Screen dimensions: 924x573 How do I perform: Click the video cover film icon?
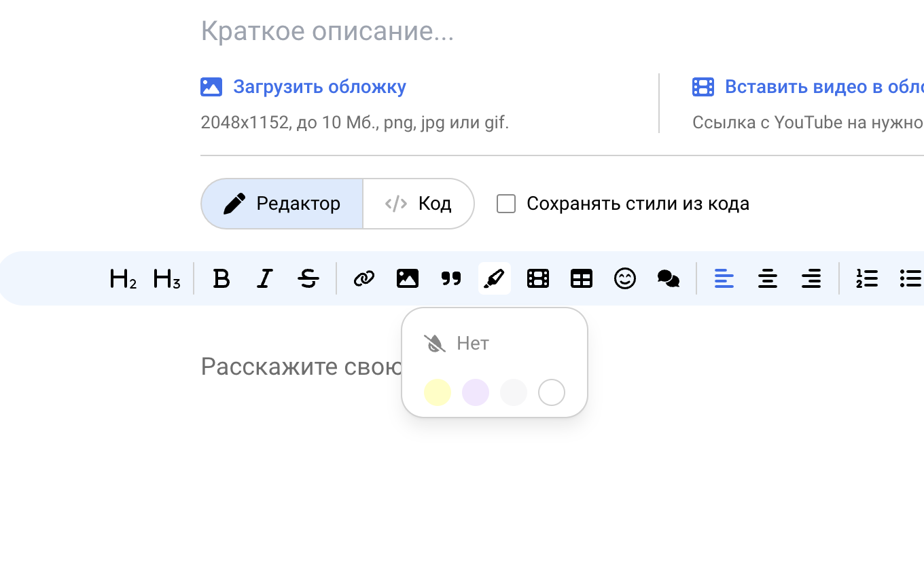(x=703, y=87)
